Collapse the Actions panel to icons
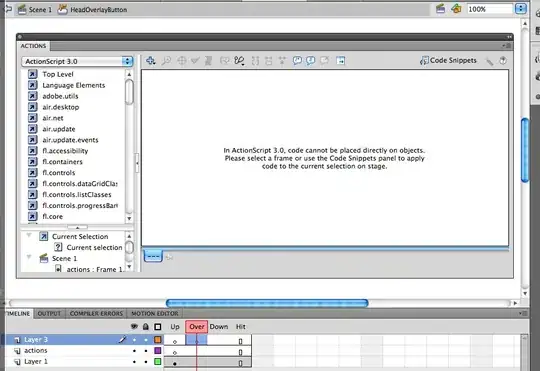The width and height of the screenshot is (540, 371). tap(509, 37)
